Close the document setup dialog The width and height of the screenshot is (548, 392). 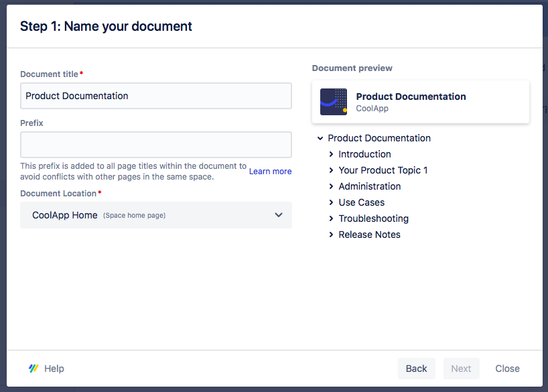[x=507, y=369]
